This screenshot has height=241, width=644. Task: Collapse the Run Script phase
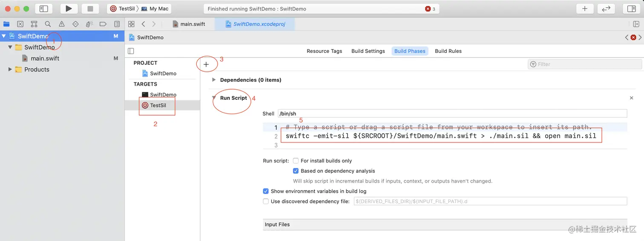point(214,98)
